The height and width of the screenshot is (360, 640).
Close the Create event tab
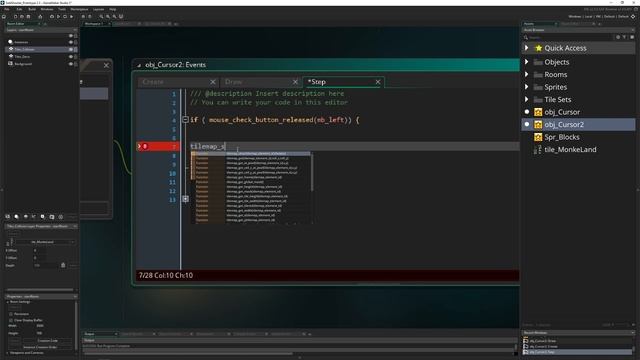pos(213,82)
